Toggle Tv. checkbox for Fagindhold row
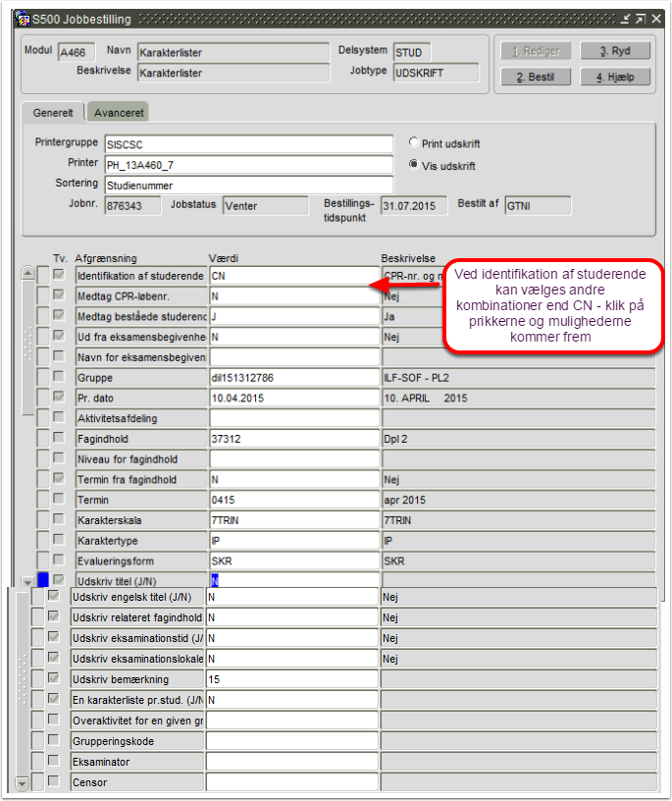This screenshot has height=801, width=672. 59,437
